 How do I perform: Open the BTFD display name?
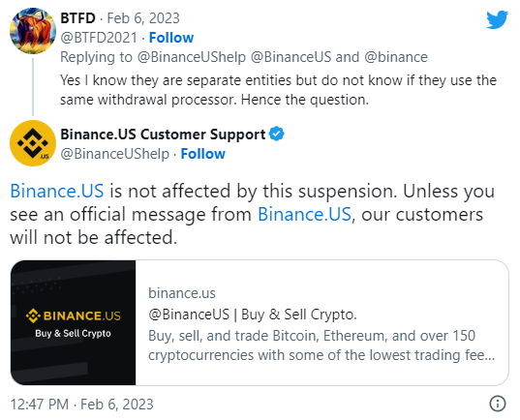click(x=77, y=17)
